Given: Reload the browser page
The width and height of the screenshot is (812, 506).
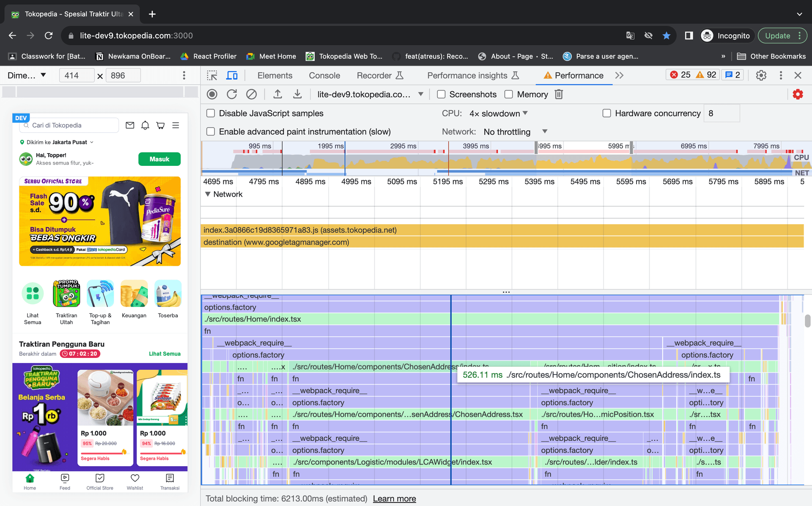Looking at the screenshot, I should [49, 36].
